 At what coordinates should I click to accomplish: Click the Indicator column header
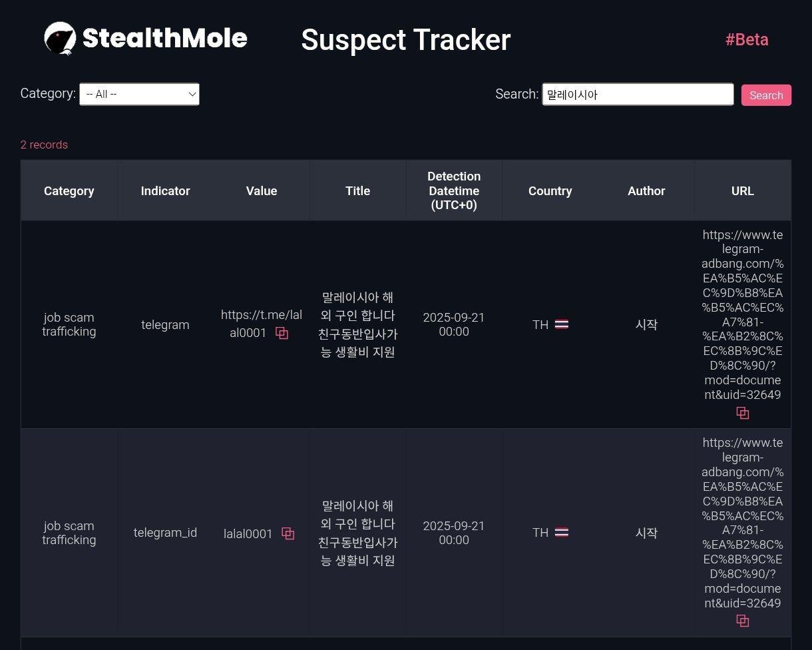pyautogui.click(x=165, y=191)
